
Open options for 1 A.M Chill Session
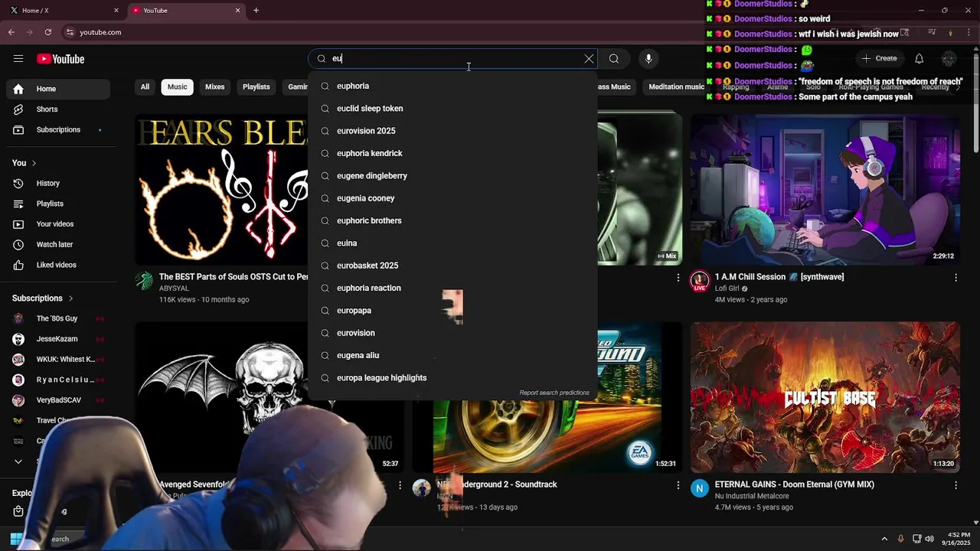click(x=955, y=278)
